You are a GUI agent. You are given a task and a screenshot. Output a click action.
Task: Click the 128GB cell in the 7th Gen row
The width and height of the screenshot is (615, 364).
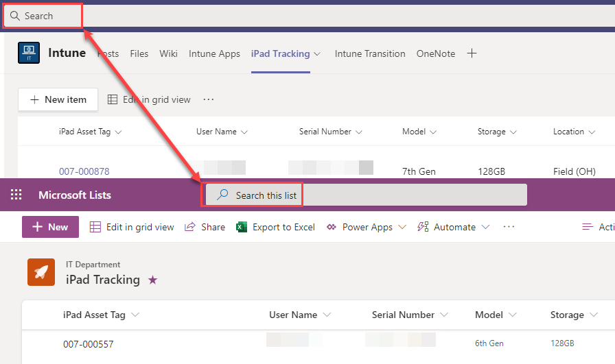(491, 171)
